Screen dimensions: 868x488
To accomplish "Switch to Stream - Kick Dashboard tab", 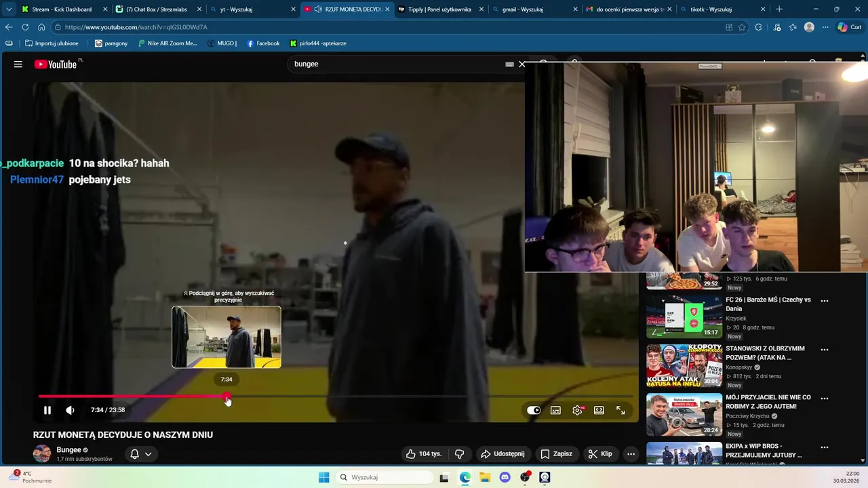I will click(x=62, y=9).
